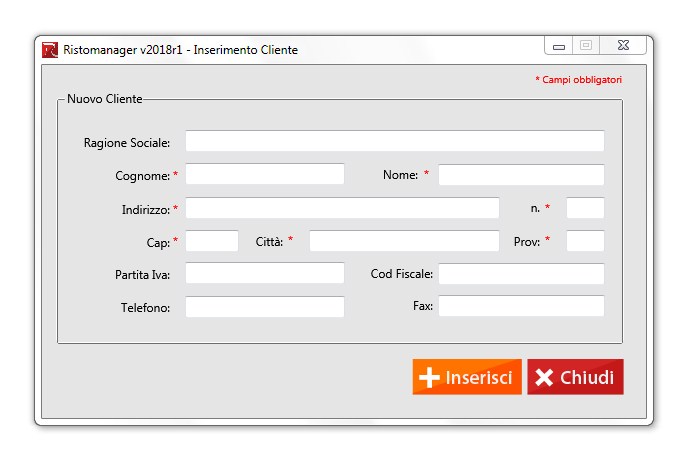Click the orange Inserisci button
This screenshot has width=685, height=461.
467,377
